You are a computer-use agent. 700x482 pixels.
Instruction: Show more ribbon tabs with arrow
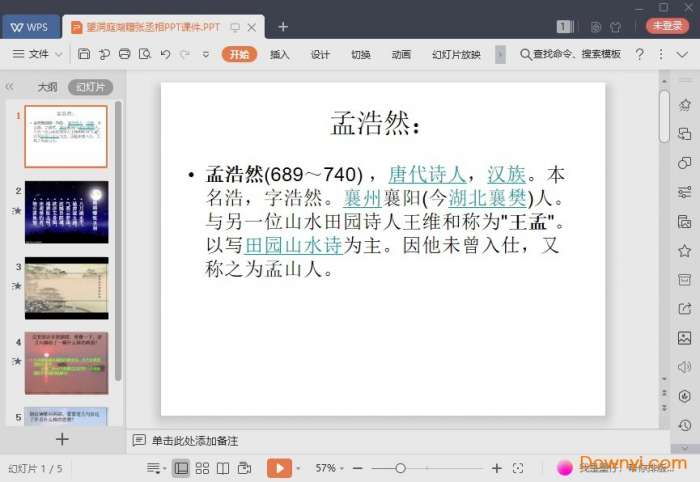500,54
